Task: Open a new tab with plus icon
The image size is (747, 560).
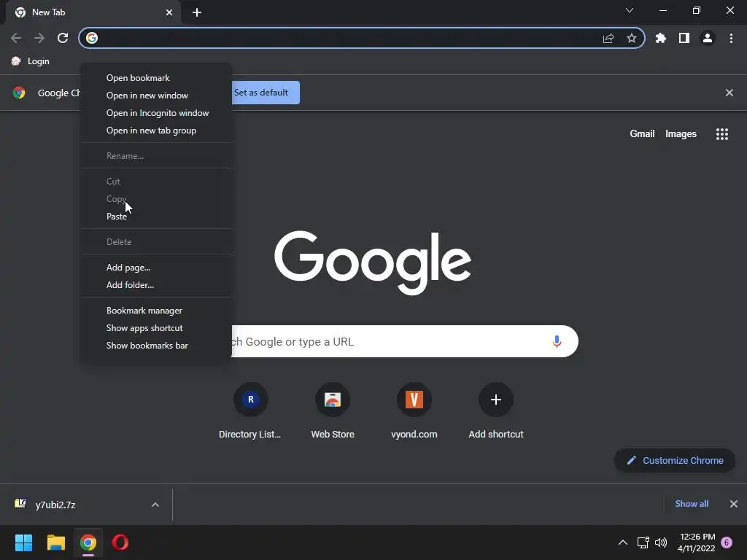Action: 197,12
